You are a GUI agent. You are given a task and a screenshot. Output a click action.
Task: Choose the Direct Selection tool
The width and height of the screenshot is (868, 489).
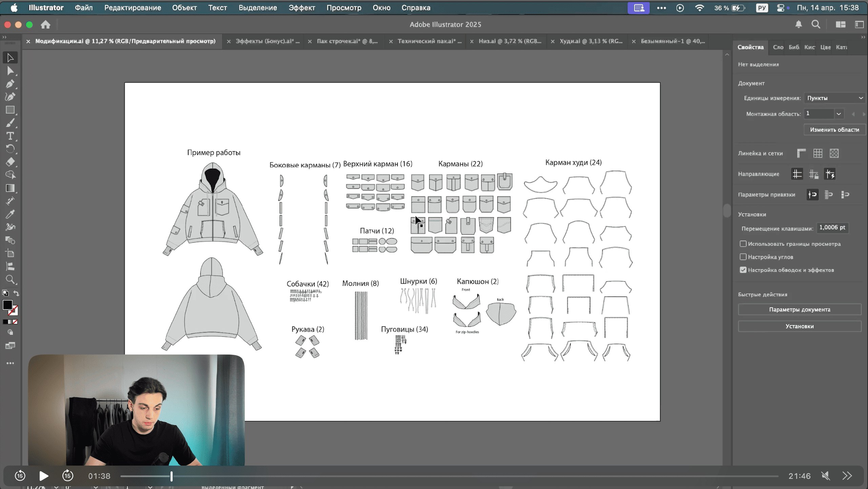click(10, 71)
